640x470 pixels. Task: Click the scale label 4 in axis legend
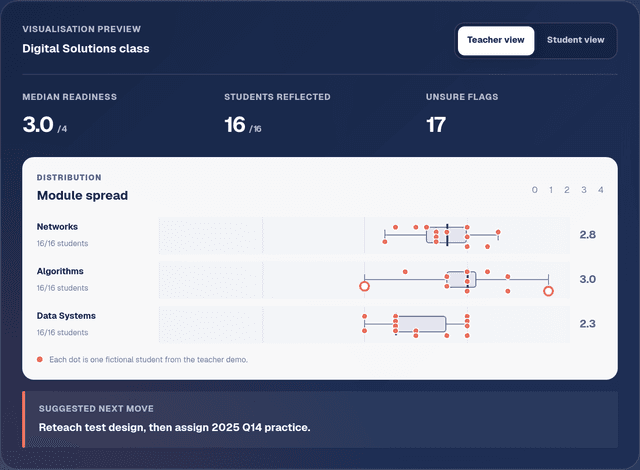[x=600, y=190]
